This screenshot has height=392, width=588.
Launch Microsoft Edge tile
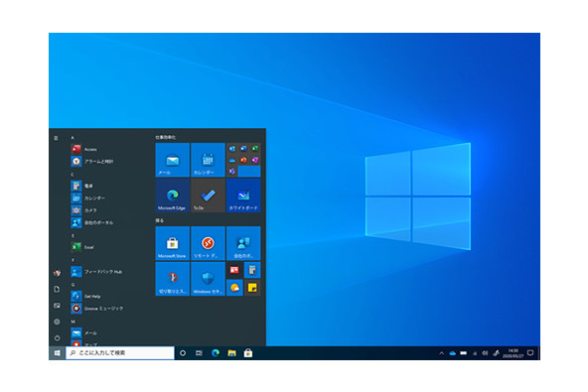173,196
